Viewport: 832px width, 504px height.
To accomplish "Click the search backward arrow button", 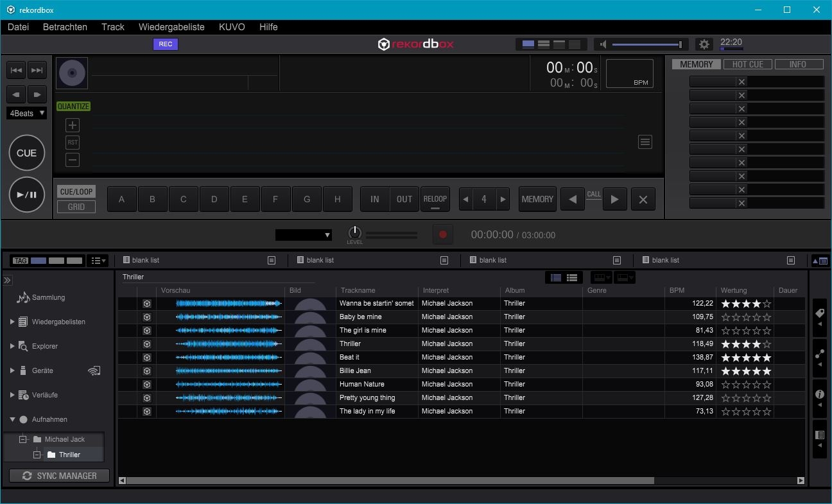I will [16, 94].
